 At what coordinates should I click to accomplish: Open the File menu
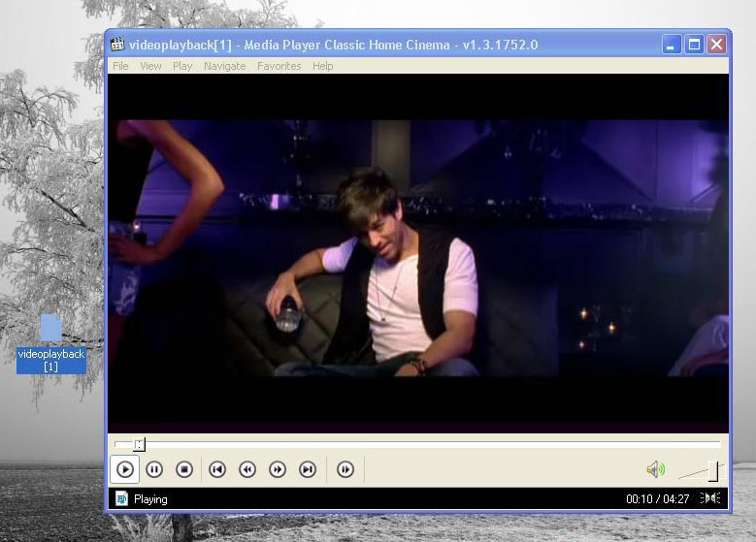120,66
